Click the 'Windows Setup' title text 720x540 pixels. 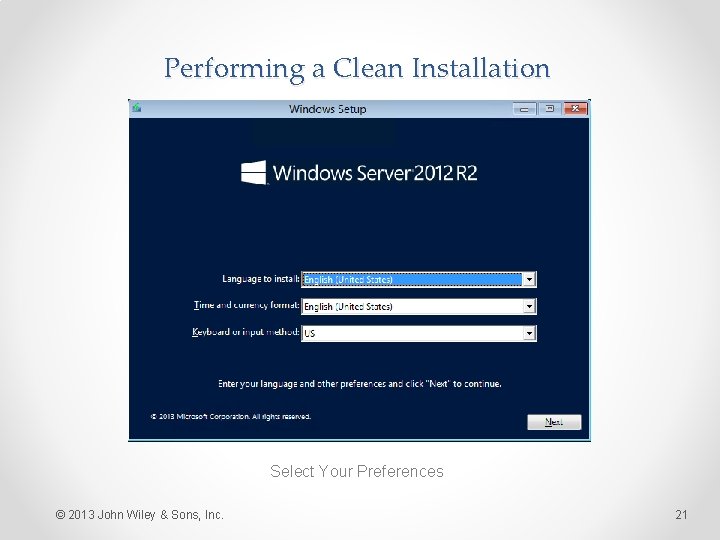327,109
